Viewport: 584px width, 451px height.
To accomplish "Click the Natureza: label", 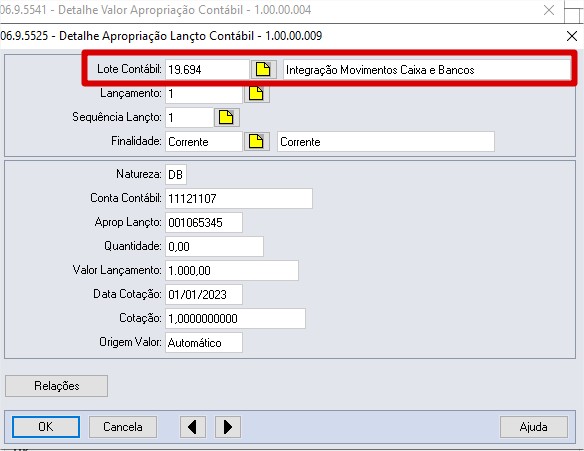I will [x=139, y=174].
